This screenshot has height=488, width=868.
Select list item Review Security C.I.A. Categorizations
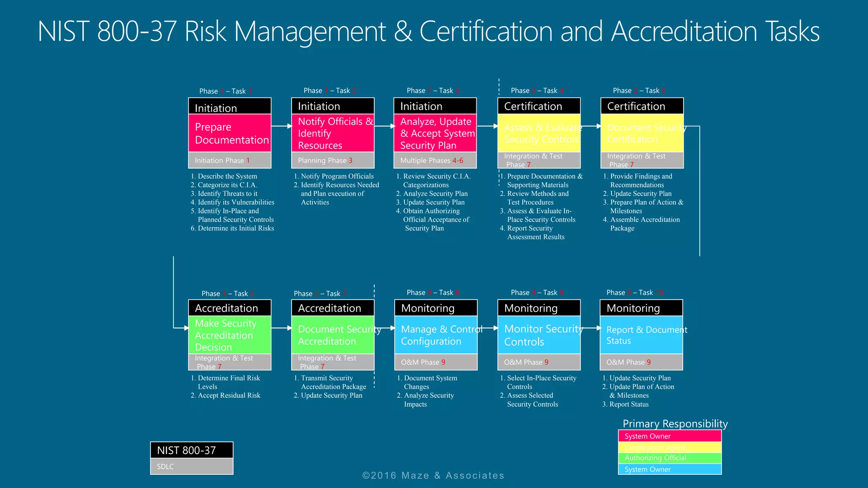(x=434, y=180)
